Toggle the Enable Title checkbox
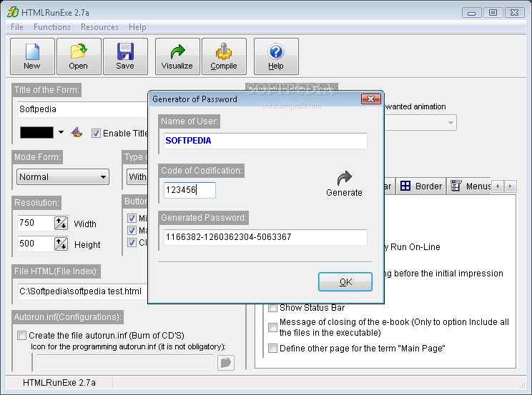 click(96, 134)
